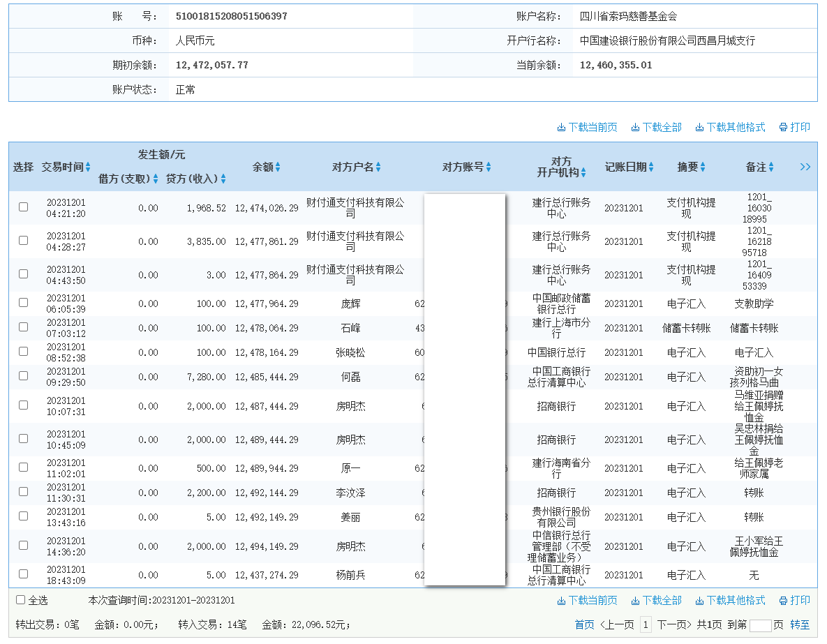
Task: Sort by 余额 column arrows
Action: tap(278, 167)
